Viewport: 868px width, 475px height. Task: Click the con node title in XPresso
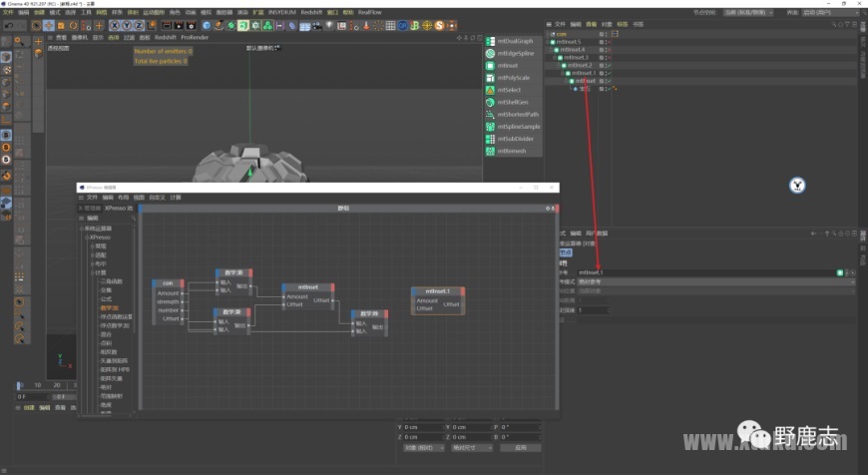(x=168, y=282)
